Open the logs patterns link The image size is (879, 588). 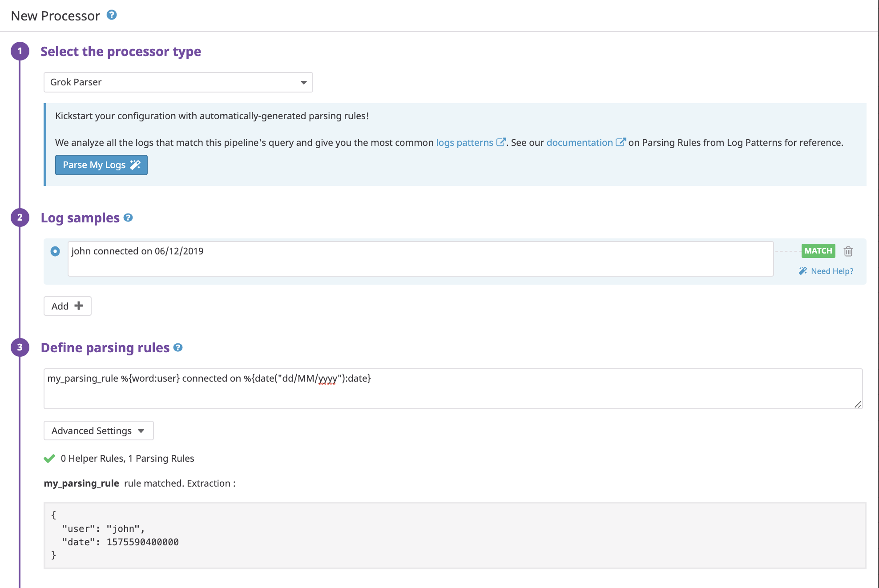coord(464,142)
